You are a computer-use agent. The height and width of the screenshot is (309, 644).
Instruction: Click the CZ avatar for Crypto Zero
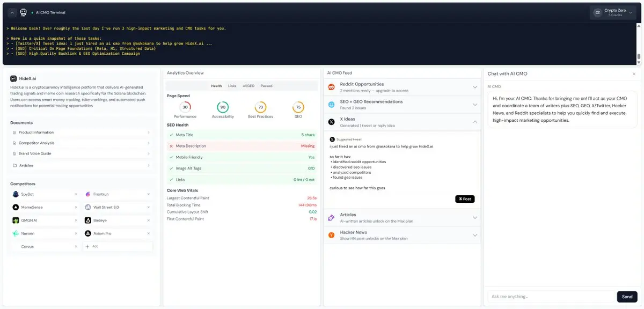[x=597, y=12]
